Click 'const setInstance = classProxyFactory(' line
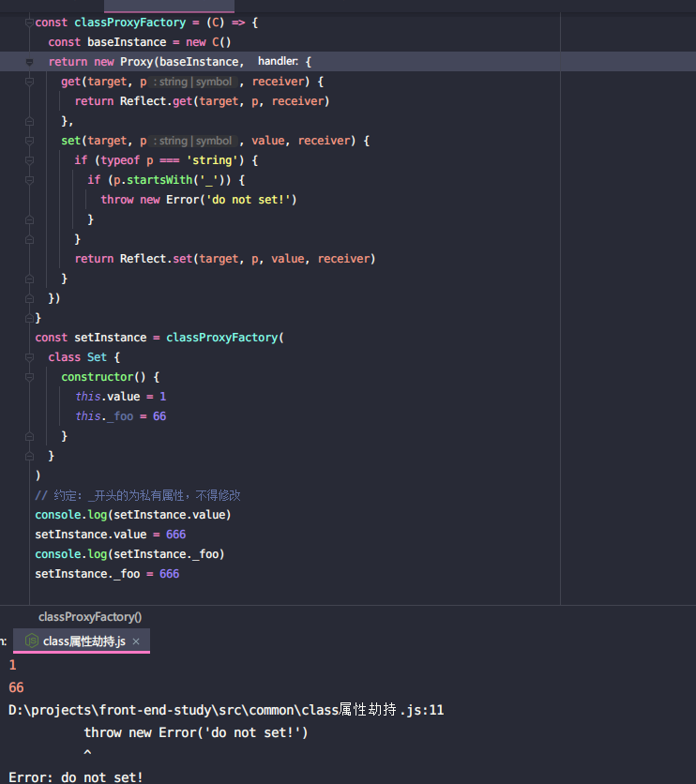696x784 pixels. coord(159,338)
